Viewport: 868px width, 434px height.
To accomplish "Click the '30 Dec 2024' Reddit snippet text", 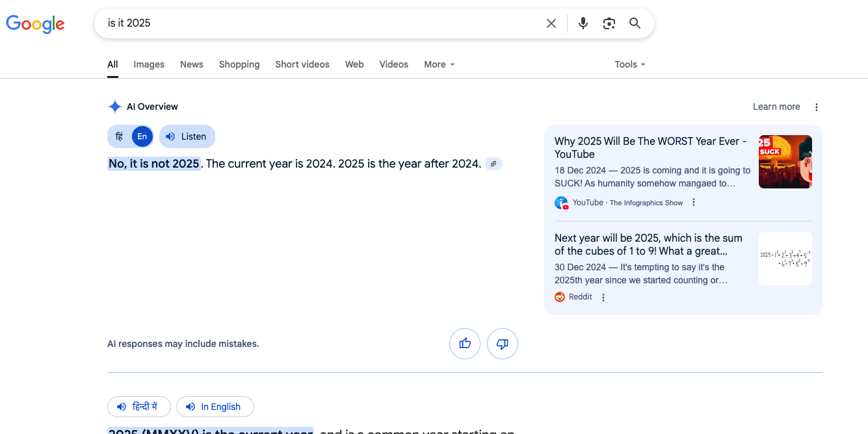I will [x=641, y=274].
